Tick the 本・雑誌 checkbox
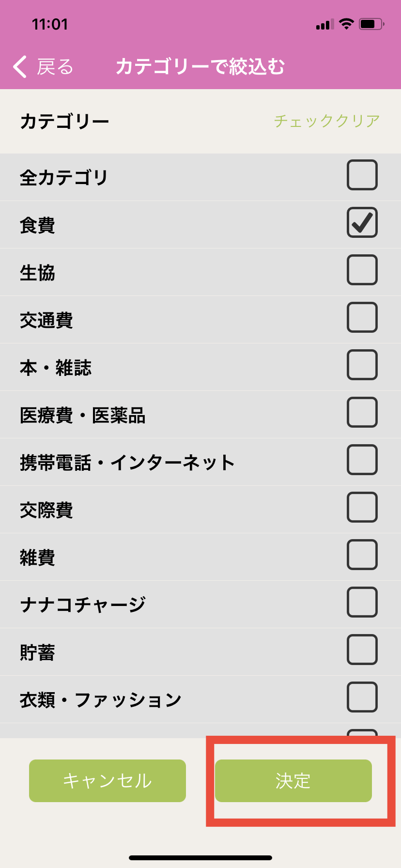This screenshot has width=401, height=868. pos(362,365)
